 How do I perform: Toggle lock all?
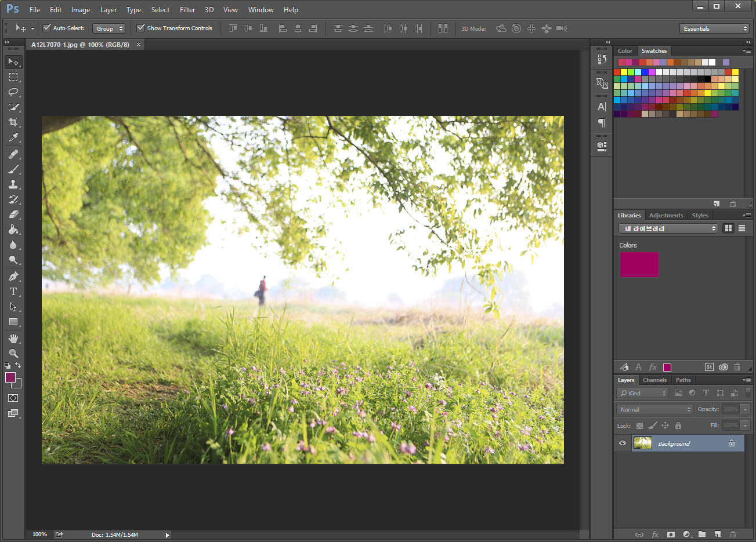(x=678, y=425)
